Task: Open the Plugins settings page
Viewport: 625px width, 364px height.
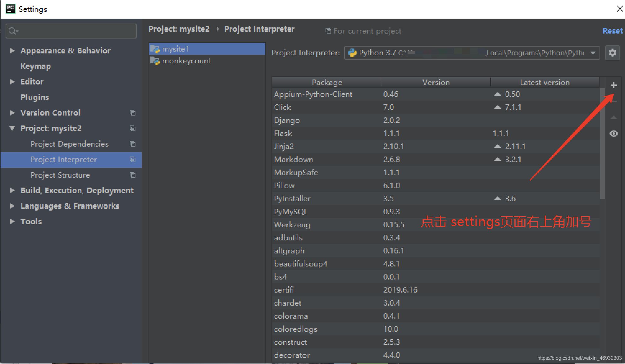Action: click(x=35, y=97)
